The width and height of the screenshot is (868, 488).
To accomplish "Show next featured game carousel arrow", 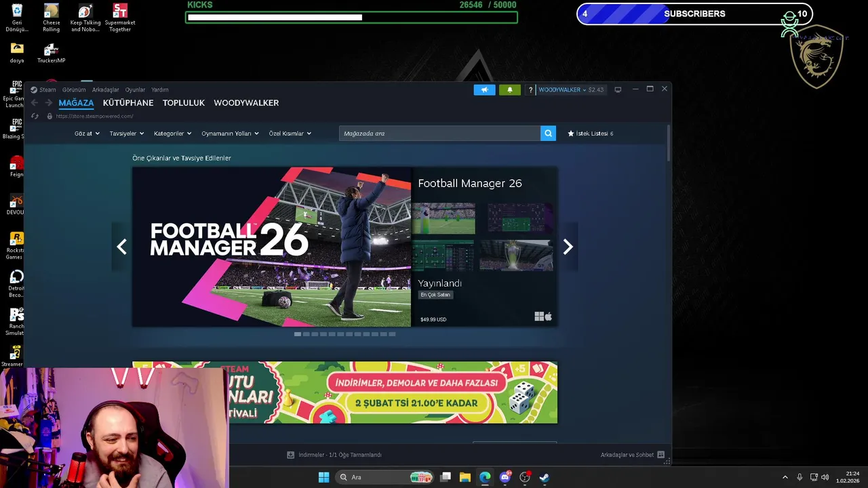I will [568, 247].
